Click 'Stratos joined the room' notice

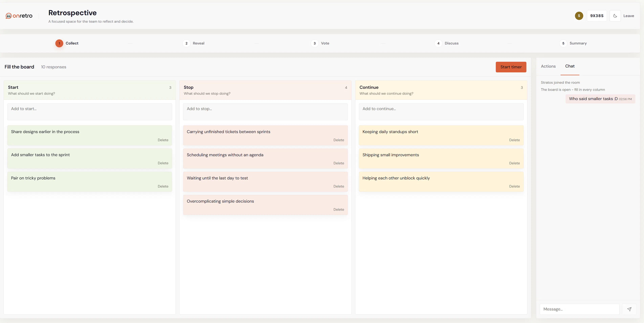point(560,82)
